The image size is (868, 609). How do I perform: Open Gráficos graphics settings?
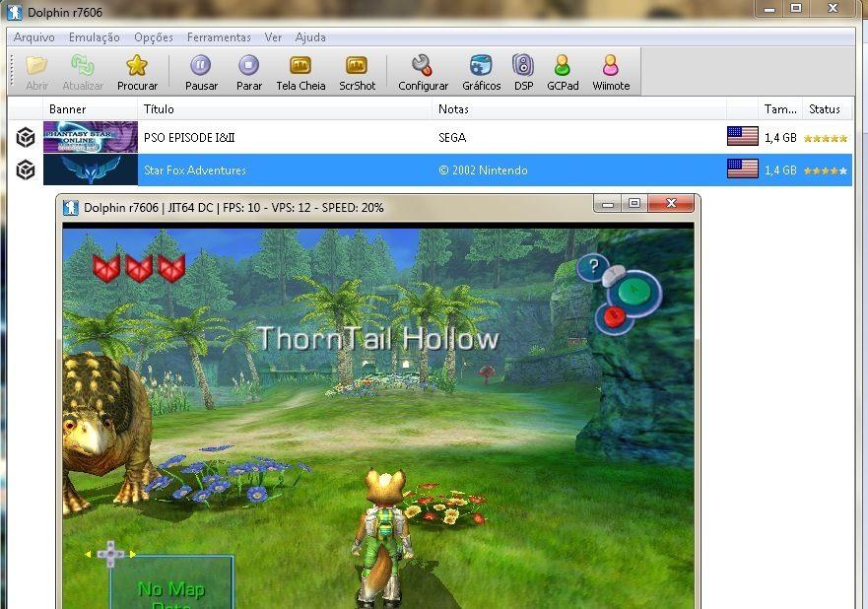point(481,73)
